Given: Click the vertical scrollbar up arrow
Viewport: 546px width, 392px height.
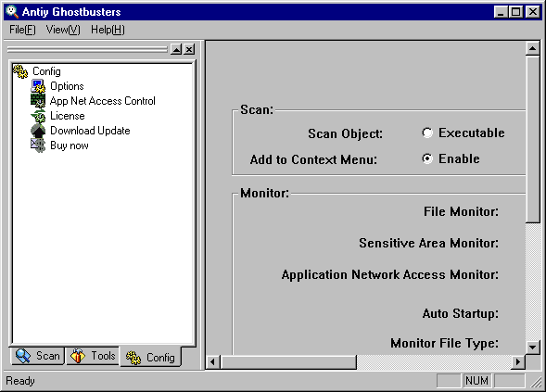Looking at the screenshot, I should (x=532, y=48).
